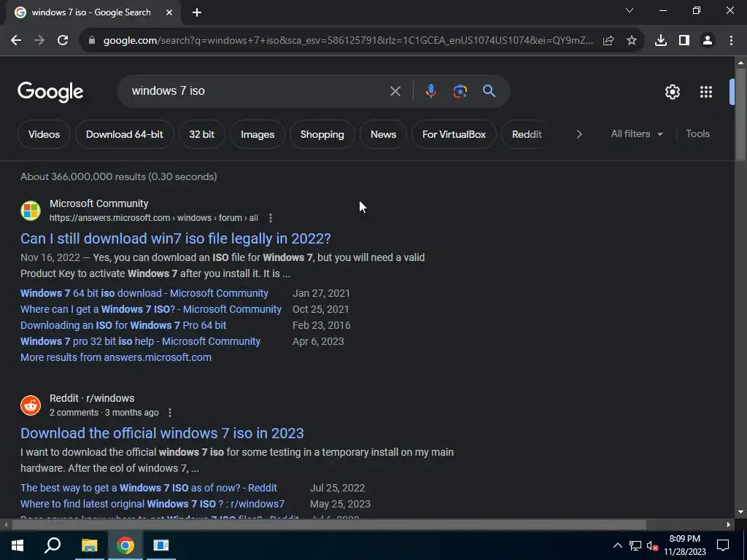Viewport: 747px width, 560px height.
Task: Go back with the browser back arrow
Action: tap(16, 41)
